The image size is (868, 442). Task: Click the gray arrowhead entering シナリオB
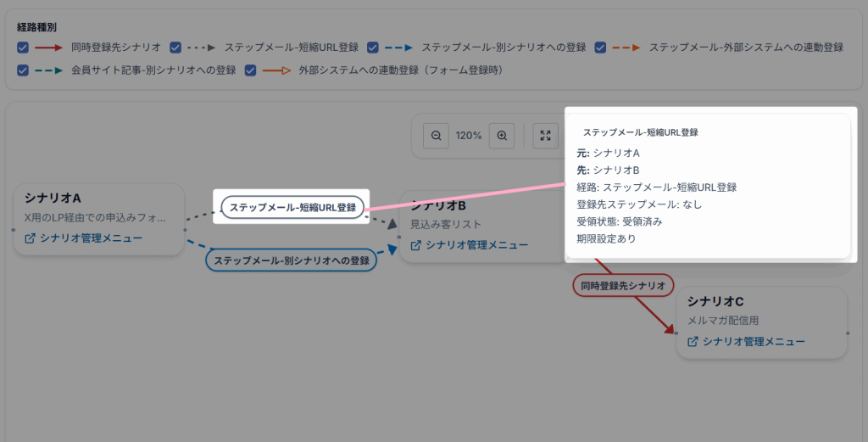click(x=392, y=224)
